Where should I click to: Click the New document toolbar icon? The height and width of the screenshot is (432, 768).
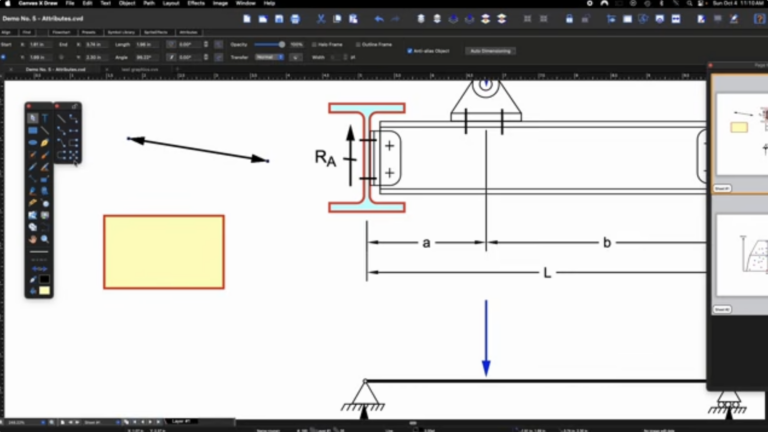247,19
